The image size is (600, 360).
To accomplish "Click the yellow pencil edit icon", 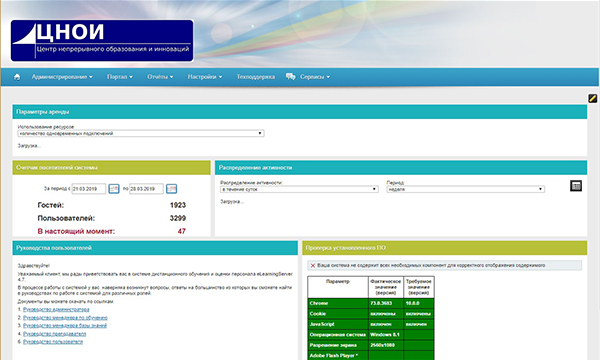I will click(x=592, y=98).
